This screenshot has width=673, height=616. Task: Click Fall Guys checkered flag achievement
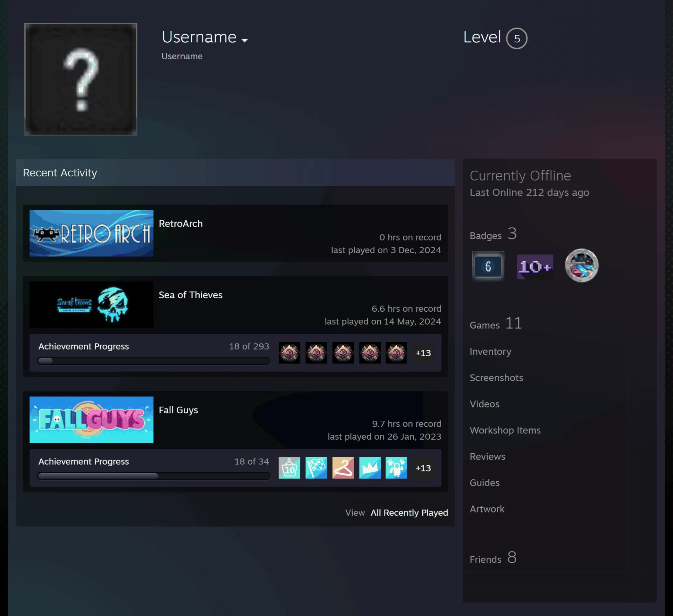[316, 468]
